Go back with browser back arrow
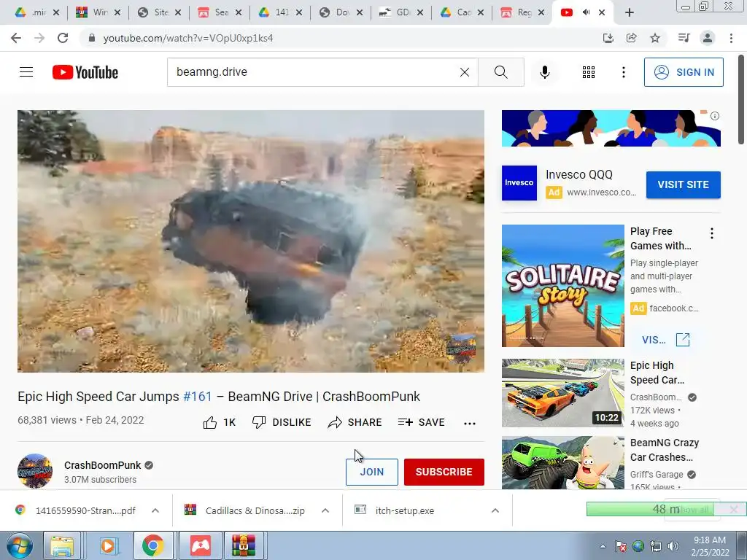Viewport: 747px width, 560px height. click(x=16, y=38)
